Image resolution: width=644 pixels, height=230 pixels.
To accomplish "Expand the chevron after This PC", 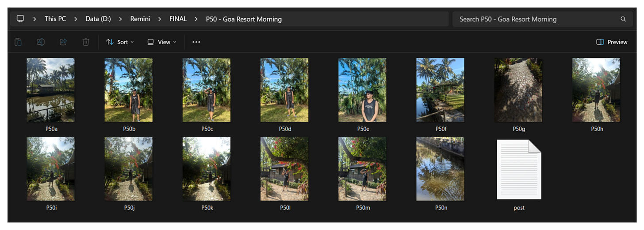I will [76, 19].
